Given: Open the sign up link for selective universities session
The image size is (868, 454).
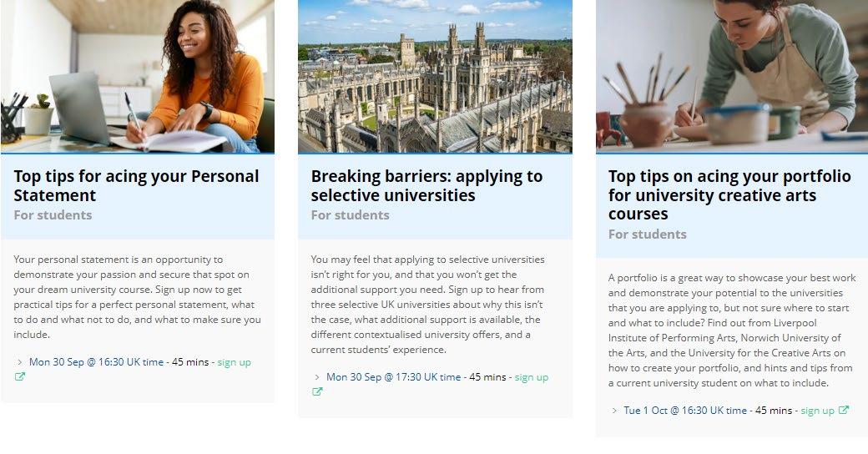Looking at the screenshot, I should 531,377.
